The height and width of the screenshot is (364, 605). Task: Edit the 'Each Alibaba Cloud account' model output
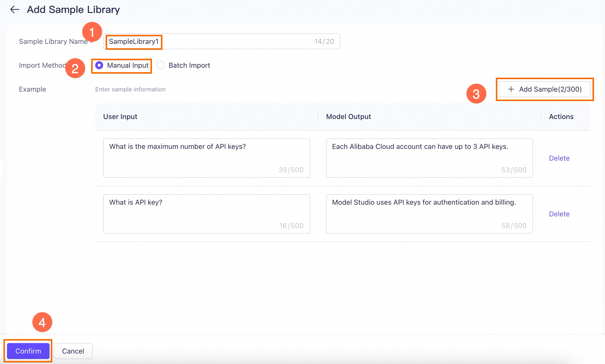(429, 158)
